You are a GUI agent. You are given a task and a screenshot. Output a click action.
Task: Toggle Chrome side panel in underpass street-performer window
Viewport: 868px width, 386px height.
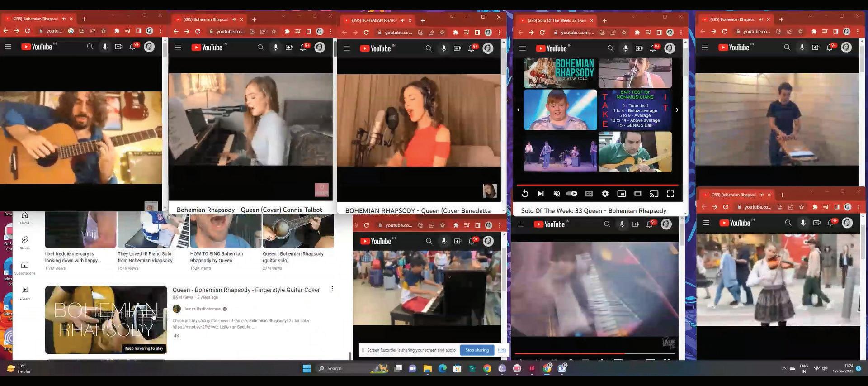tap(835, 32)
